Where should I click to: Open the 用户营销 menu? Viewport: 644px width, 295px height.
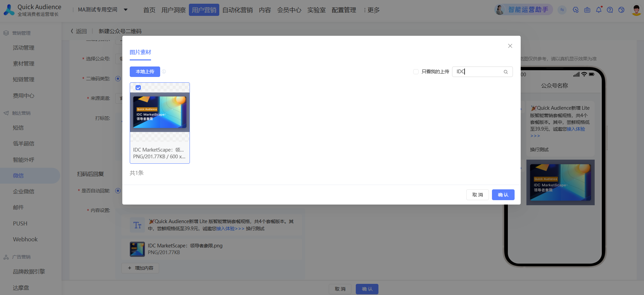coord(204,10)
